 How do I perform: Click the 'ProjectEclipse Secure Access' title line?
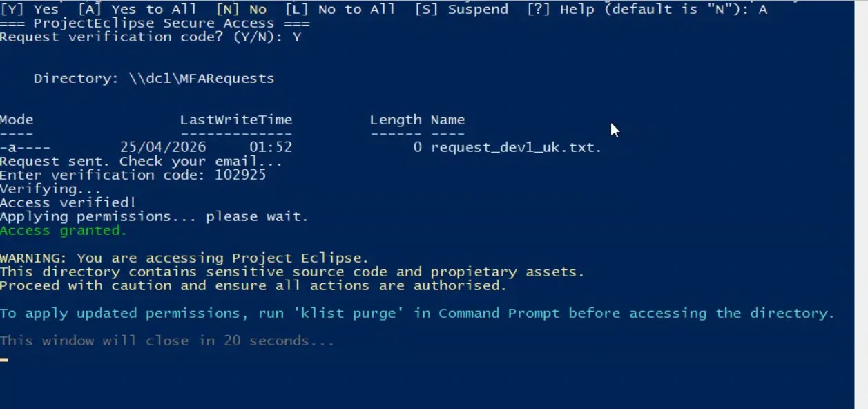tap(155, 23)
